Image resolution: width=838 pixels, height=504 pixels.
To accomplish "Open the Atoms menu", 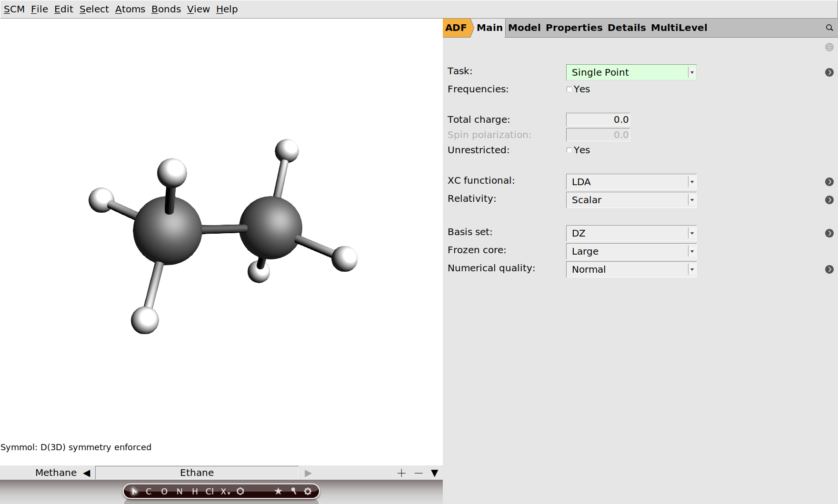I will tap(130, 9).
